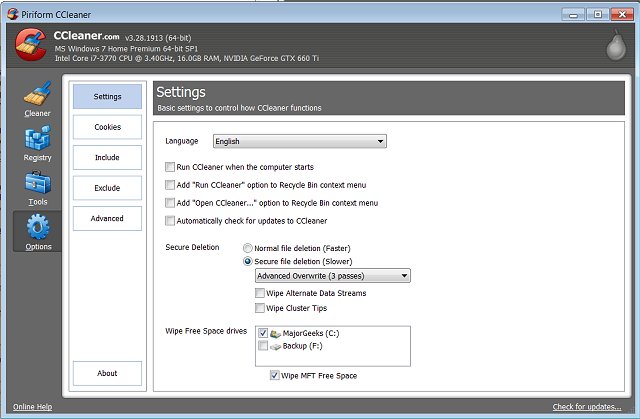Switch to the Exclude tab
The height and width of the screenshot is (419, 640).
coord(107,188)
